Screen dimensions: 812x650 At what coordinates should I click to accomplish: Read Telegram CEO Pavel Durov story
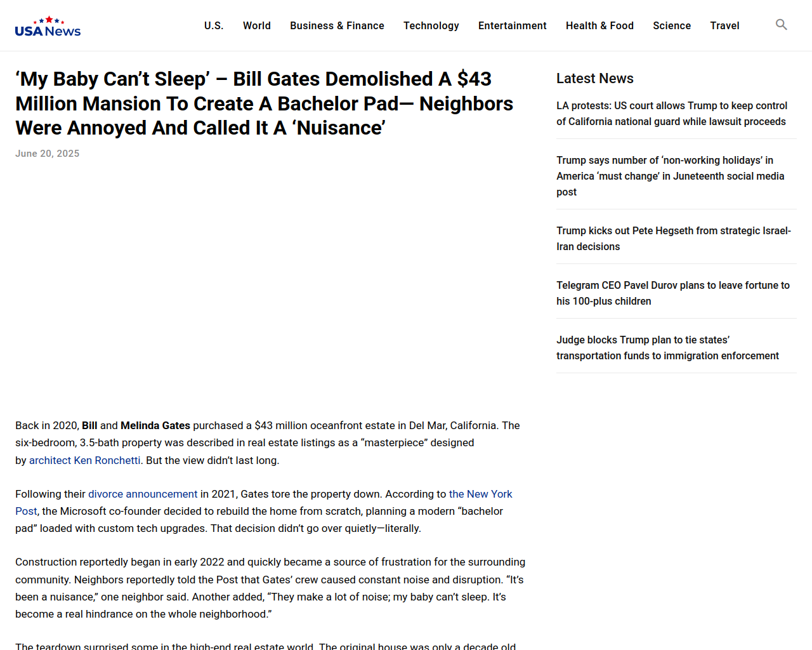coord(673,293)
